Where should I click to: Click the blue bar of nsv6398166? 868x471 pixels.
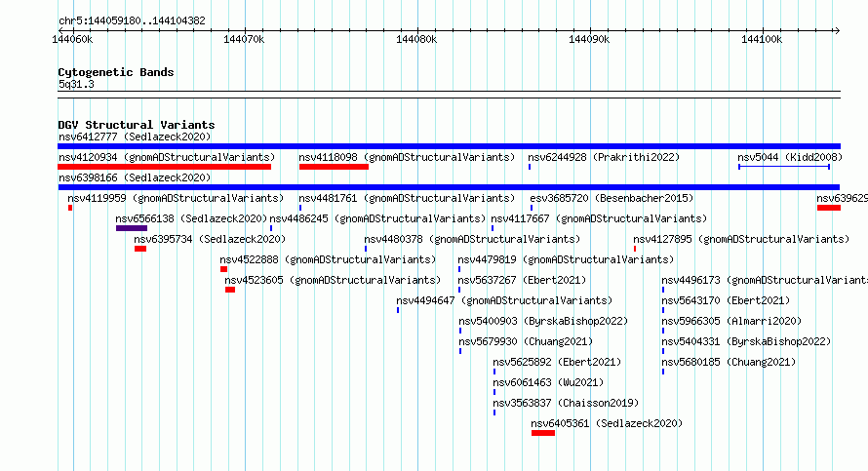(x=449, y=187)
